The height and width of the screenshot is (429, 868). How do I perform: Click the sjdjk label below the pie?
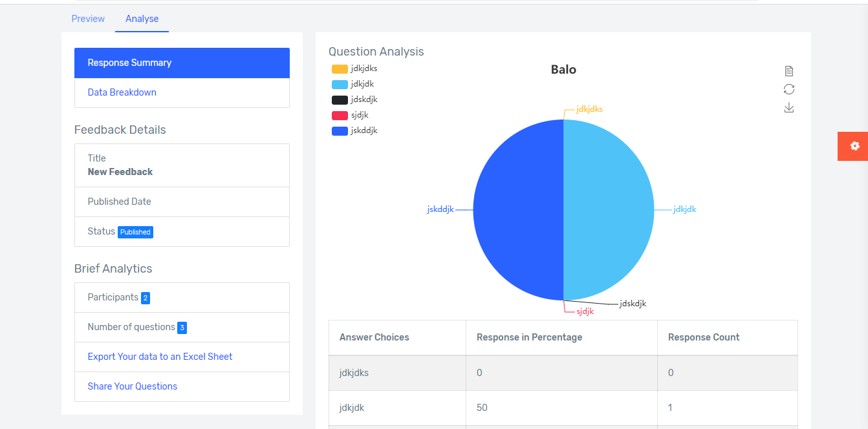point(585,311)
